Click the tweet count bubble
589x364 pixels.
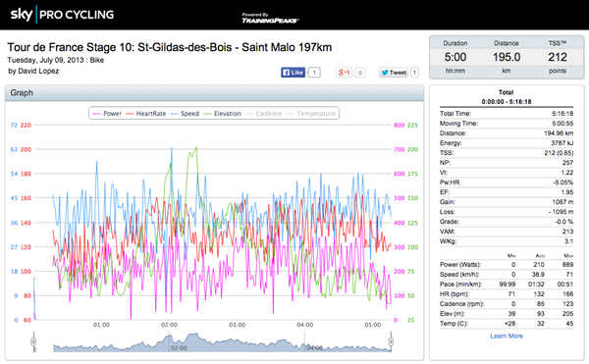click(x=414, y=73)
